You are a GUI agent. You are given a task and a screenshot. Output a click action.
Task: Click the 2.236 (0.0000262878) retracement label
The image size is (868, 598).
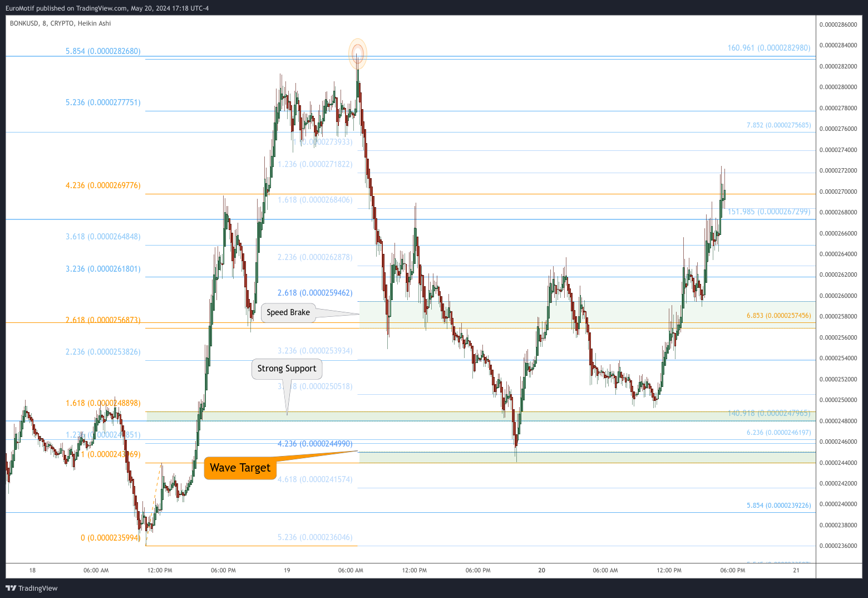315,257
